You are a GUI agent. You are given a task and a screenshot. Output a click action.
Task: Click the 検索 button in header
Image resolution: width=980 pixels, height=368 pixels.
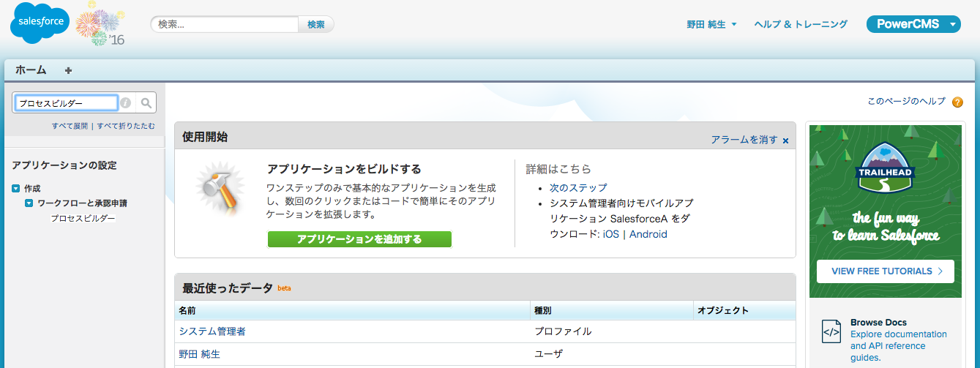point(316,24)
